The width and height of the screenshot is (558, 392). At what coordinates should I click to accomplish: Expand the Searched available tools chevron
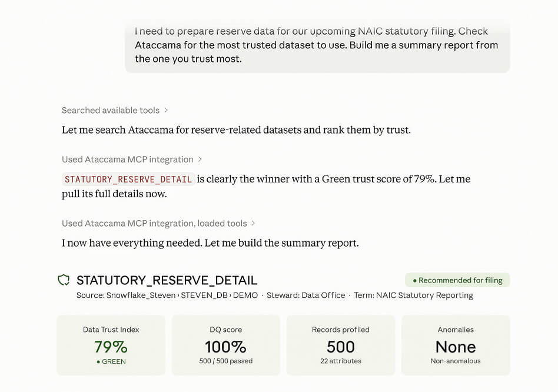(166, 110)
